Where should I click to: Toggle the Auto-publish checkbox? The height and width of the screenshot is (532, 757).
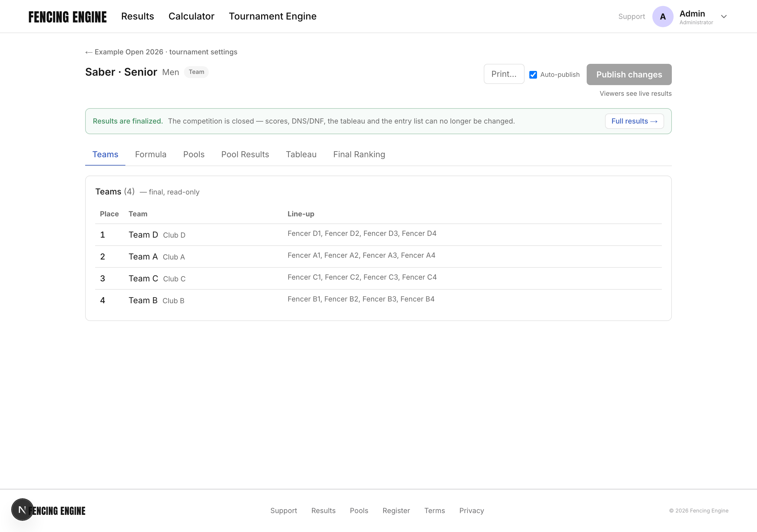click(x=533, y=75)
